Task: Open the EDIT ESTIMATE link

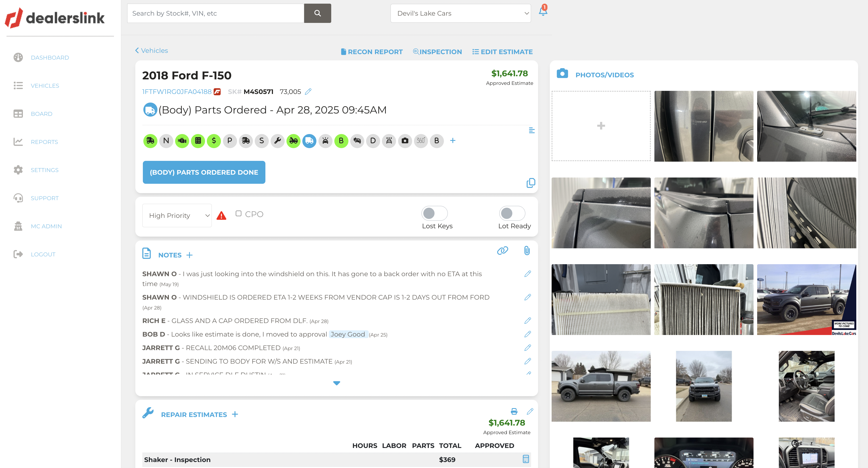Action: pos(502,52)
